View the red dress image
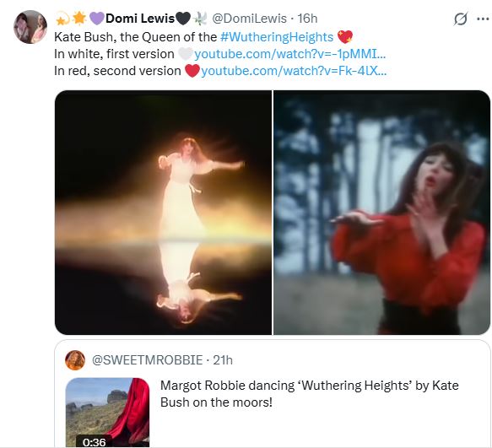492x448 pixels. point(381,213)
